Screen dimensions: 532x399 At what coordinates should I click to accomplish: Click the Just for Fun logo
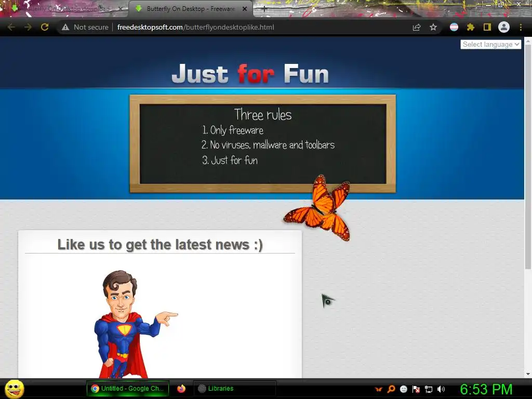250,74
